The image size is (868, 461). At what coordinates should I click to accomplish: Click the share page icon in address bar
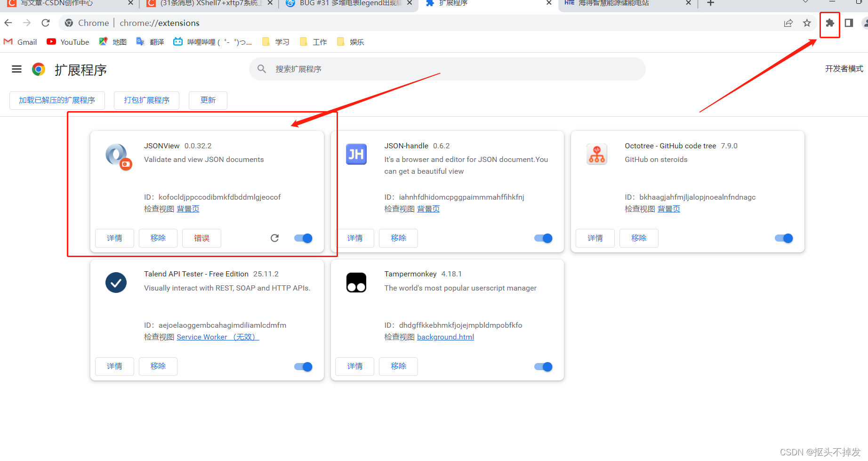pos(788,23)
